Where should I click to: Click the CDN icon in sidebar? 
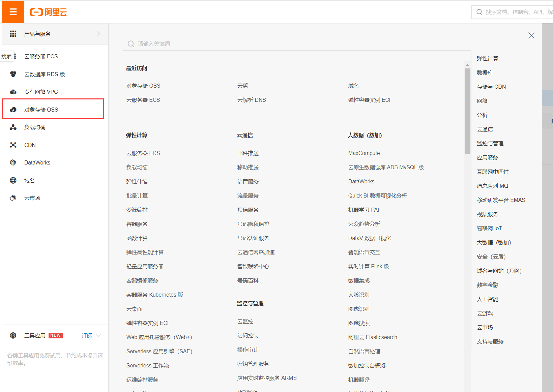click(13, 145)
